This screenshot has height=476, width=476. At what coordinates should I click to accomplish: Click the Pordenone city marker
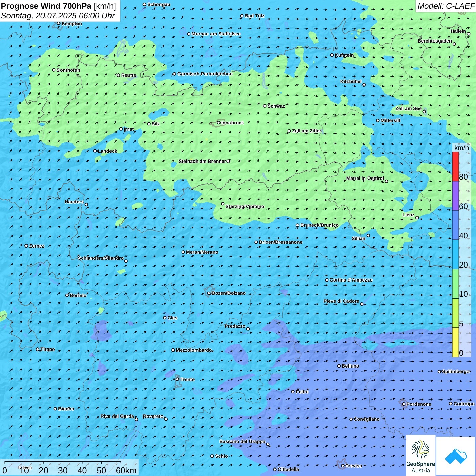click(404, 404)
